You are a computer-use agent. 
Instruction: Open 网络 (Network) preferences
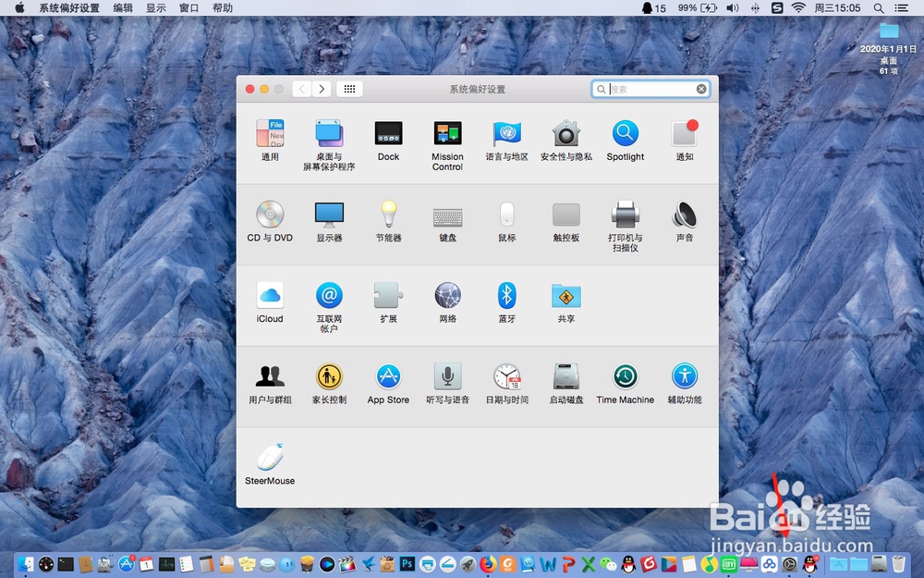(x=447, y=302)
